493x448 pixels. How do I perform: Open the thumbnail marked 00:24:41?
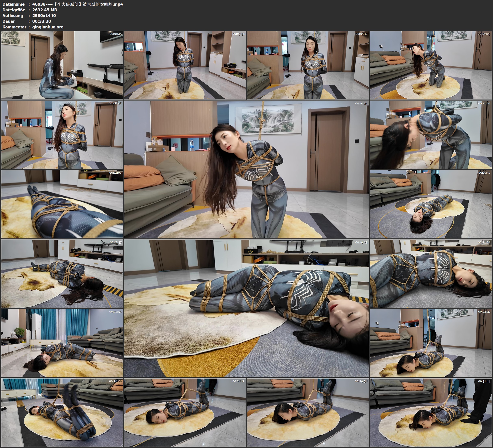click(x=431, y=343)
